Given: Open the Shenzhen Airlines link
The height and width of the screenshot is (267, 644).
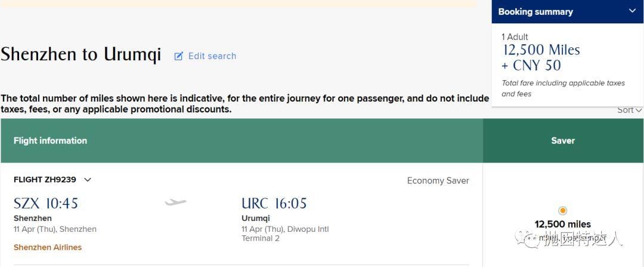Looking at the screenshot, I should (x=48, y=247).
